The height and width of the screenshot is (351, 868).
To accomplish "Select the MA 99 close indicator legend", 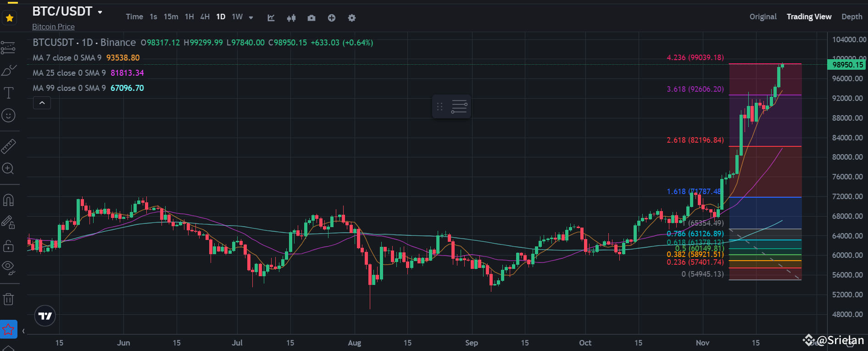I will pos(88,88).
